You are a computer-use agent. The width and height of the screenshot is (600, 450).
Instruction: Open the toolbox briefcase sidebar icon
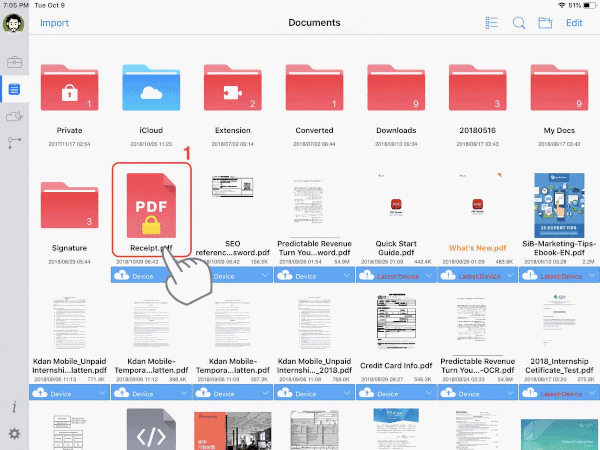14,62
